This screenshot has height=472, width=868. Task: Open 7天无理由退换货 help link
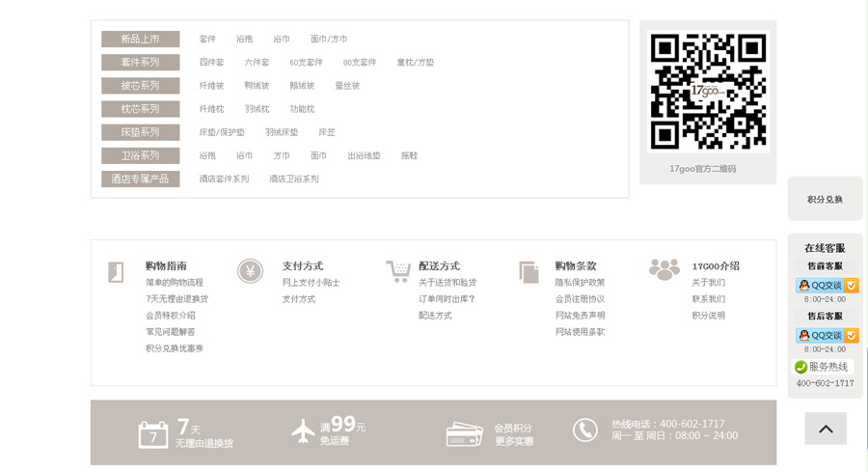pos(177,298)
